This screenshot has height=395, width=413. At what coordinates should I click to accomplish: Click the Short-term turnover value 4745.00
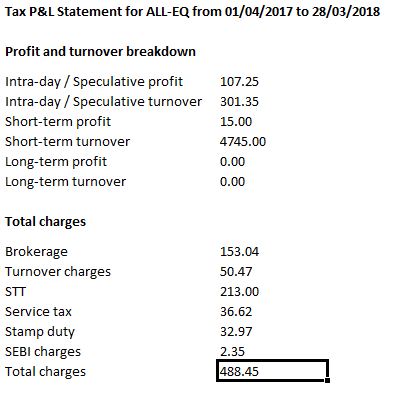coord(243,142)
